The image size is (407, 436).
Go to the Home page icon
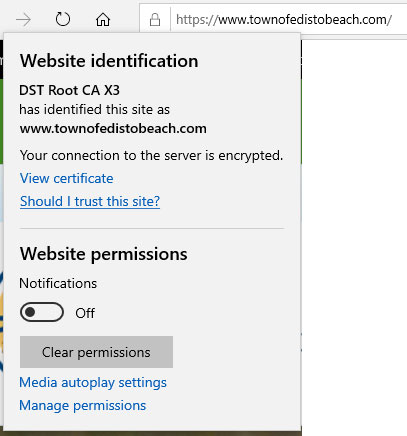tap(103, 19)
